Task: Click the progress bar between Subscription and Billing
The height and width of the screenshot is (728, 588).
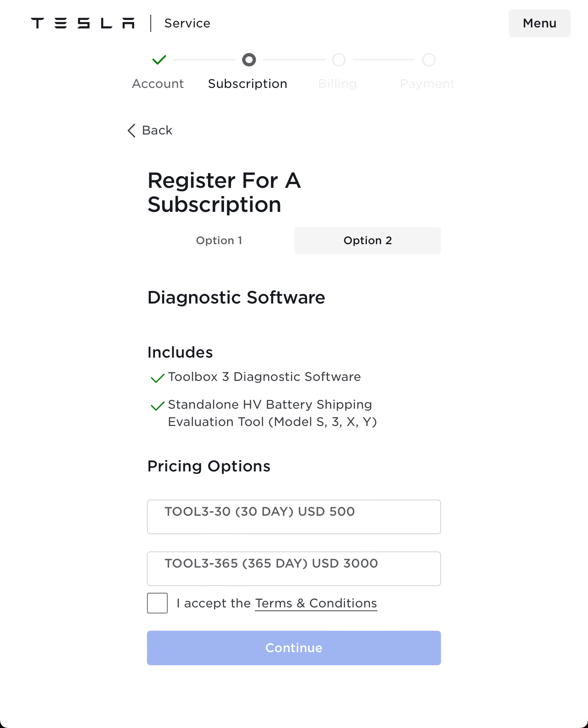Action: (293, 60)
